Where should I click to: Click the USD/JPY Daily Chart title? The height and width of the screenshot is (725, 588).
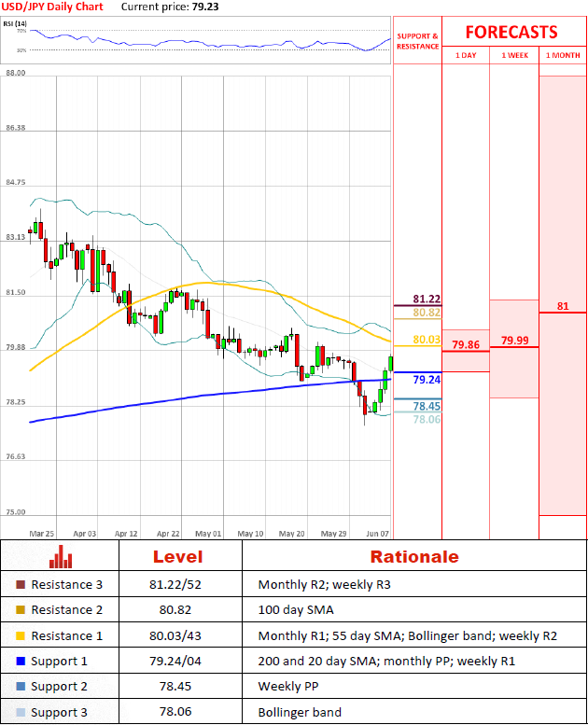tap(52, 7)
